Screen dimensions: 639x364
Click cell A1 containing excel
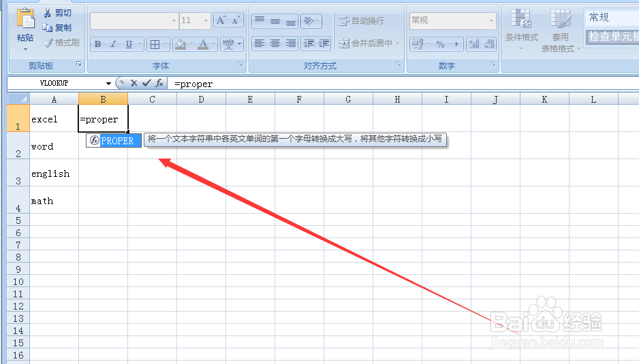(x=54, y=118)
